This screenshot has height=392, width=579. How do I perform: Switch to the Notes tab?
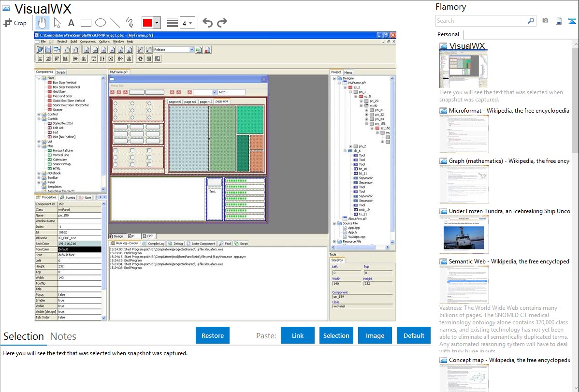[63, 336]
